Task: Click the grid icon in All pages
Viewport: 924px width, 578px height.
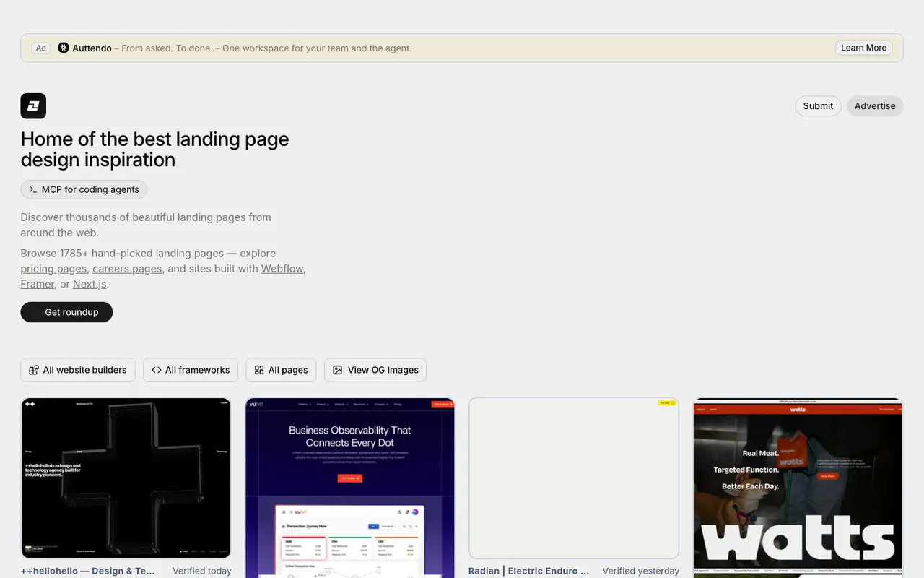Action: pyautogui.click(x=259, y=370)
